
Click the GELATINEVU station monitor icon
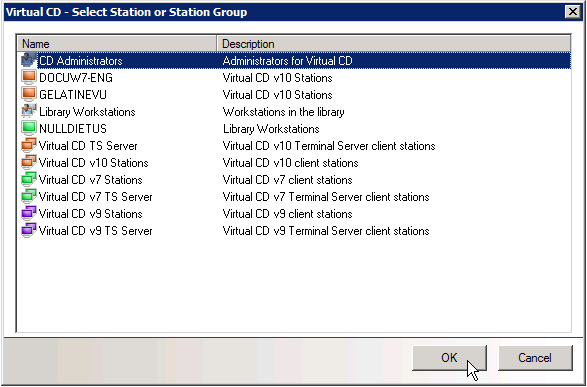[29, 95]
